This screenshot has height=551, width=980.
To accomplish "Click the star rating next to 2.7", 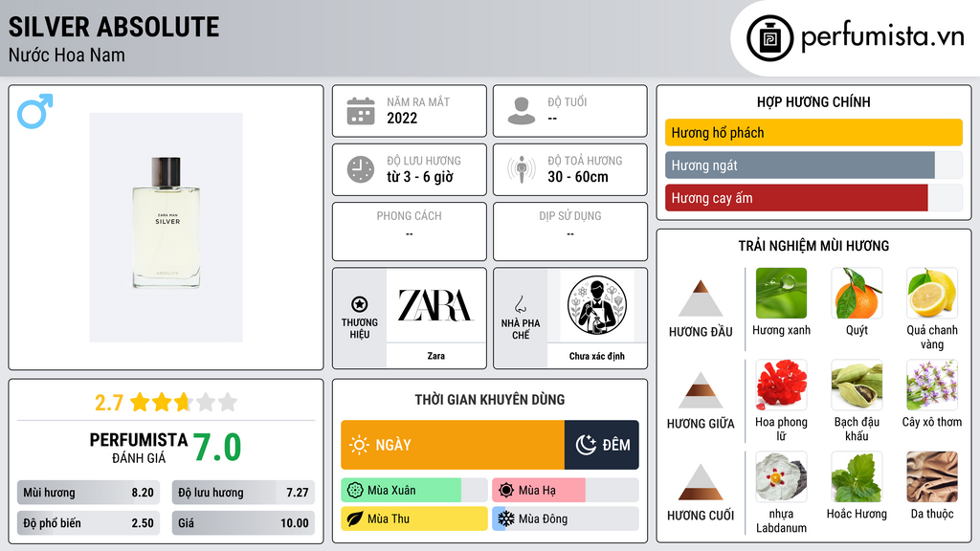I will (x=184, y=402).
